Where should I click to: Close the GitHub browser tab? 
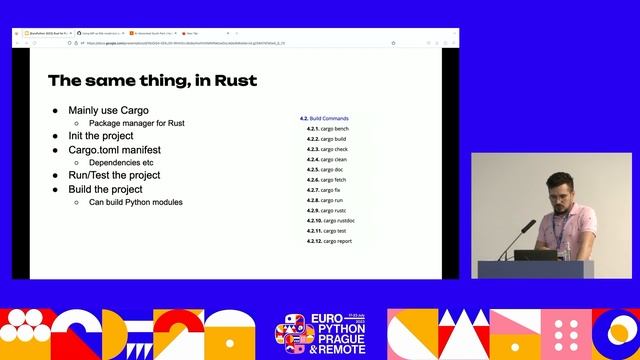coord(123,33)
